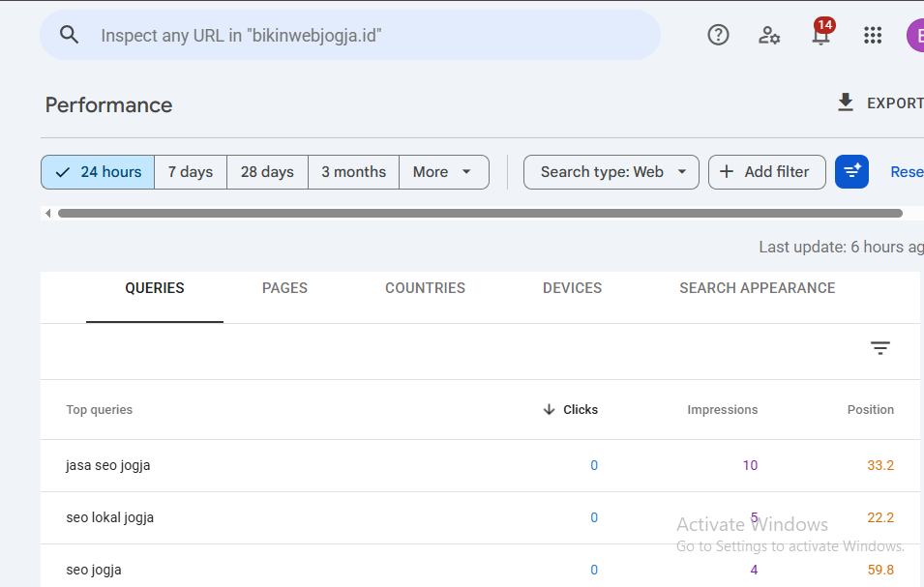Select the 3 months date range
This screenshot has width=924, height=587.
(353, 172)
